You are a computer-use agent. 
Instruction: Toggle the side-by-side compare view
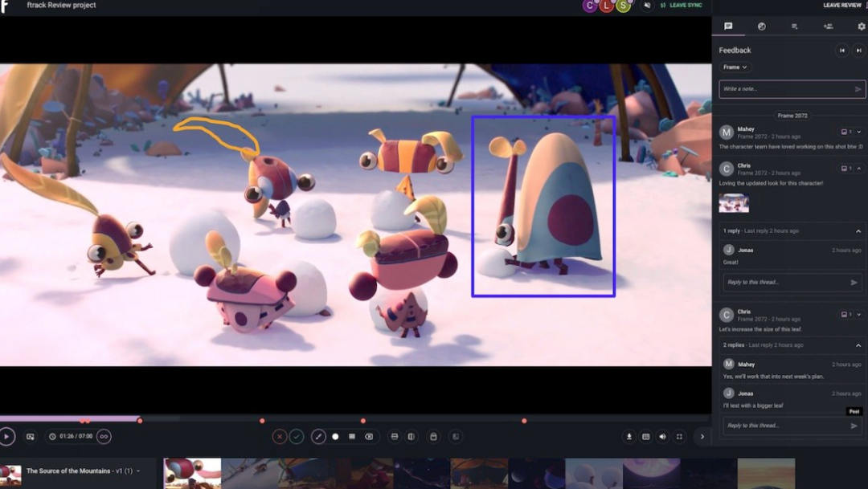411,437
